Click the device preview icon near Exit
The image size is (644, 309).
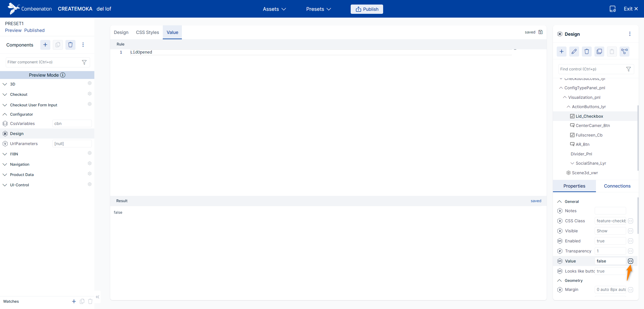pos(613,9)
